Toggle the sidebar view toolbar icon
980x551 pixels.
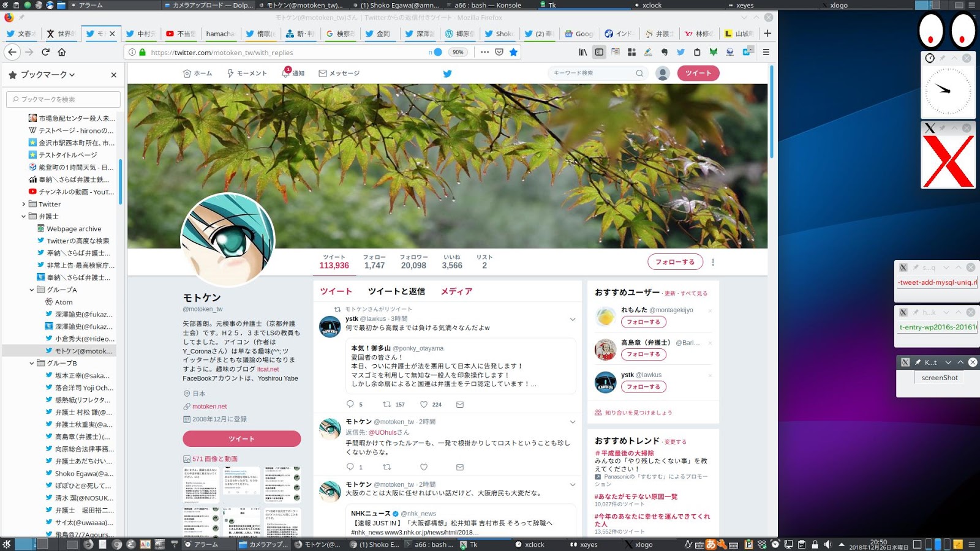click(599, 52)
